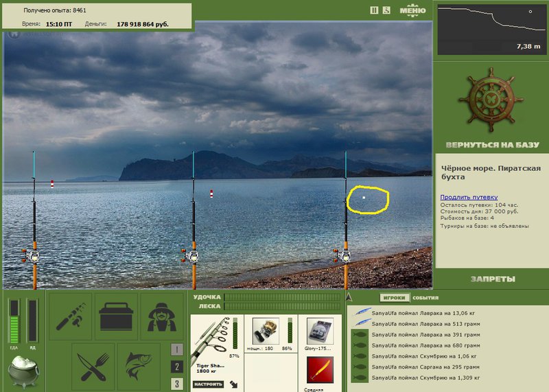Click fish icon beside Лаврака 391 грамм
Viewport: 549px width, 392px height.
click(x=360, y=334)
